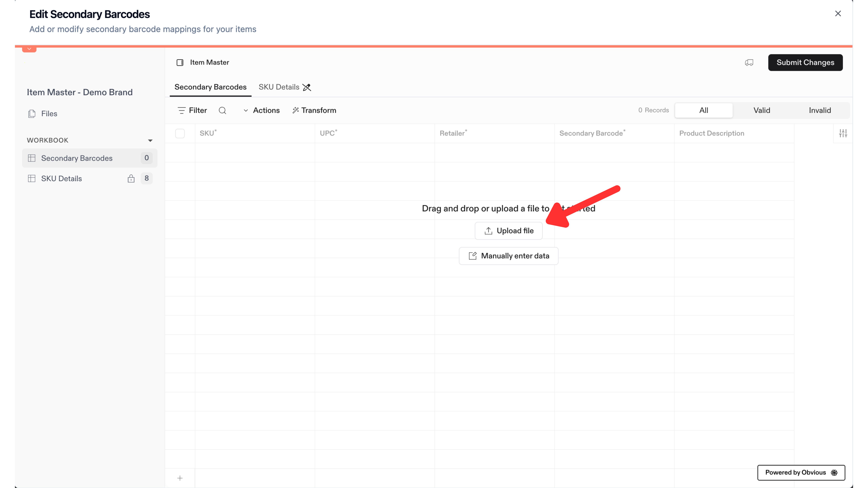Click Submit Changes button
Screen dimensions: 868x488
[805, 63]
